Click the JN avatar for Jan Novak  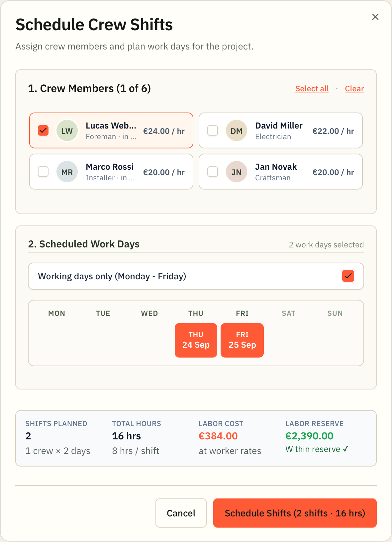[237, 172]
